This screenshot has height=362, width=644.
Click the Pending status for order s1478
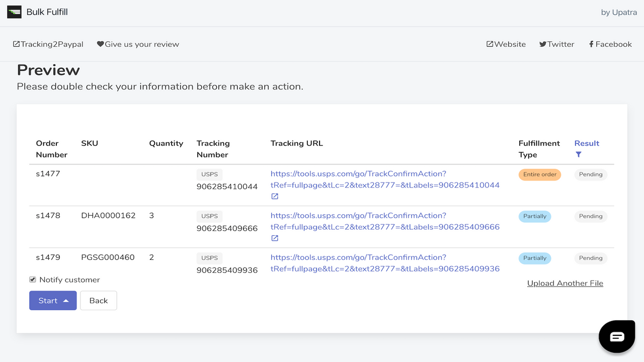coord(591,216)
